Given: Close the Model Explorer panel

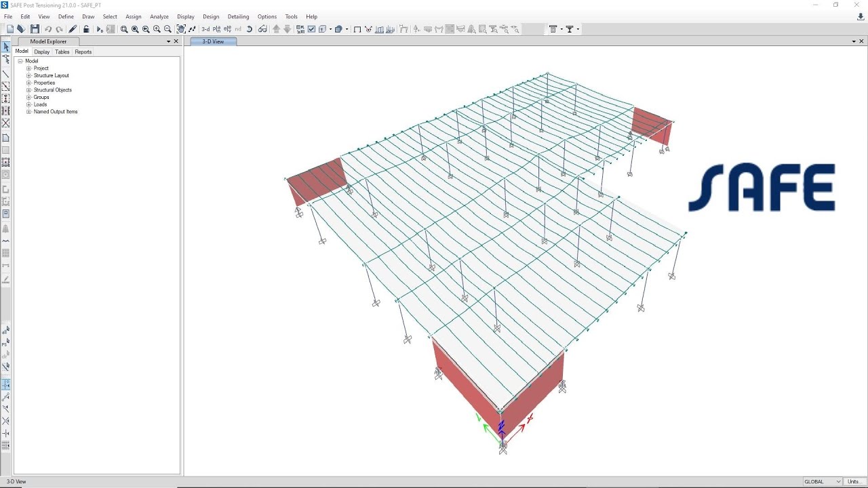Looking at the screenshot, I should coord(176,41).
